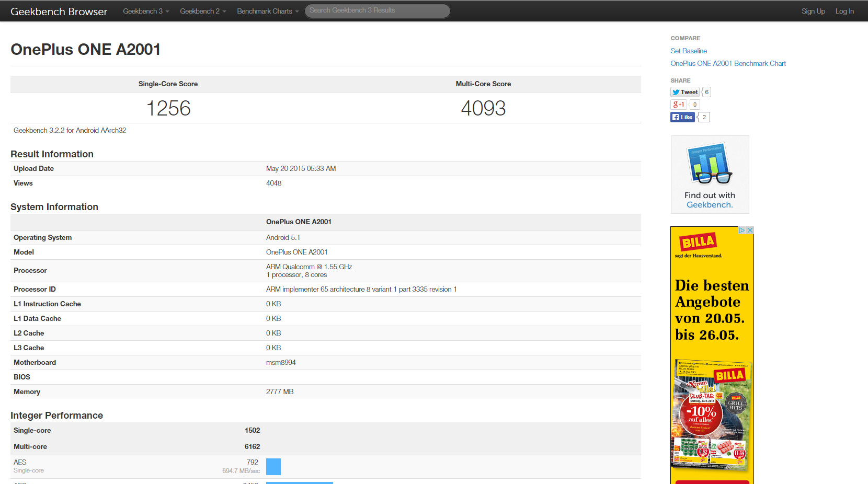The height and width of the screenshot is (484, 868).
Task: Open OnePlus ONE A2001 Benchmark Chart link
Action: 728,63
